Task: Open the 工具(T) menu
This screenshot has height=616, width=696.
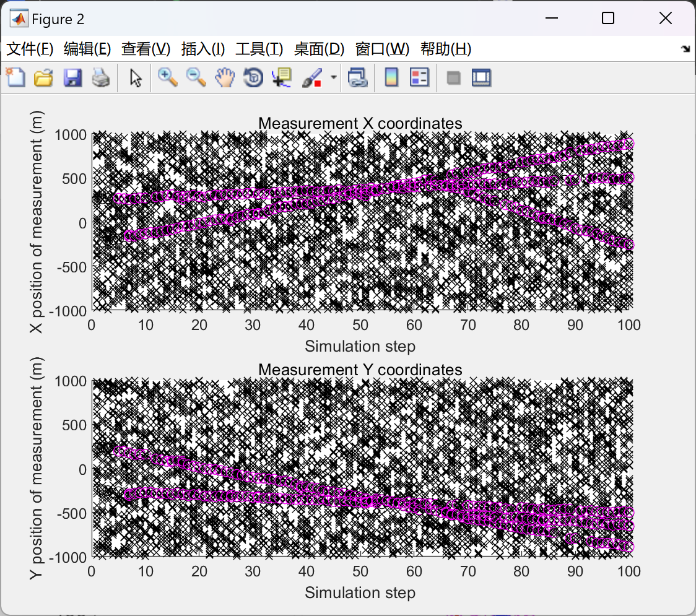Action: 259,49
